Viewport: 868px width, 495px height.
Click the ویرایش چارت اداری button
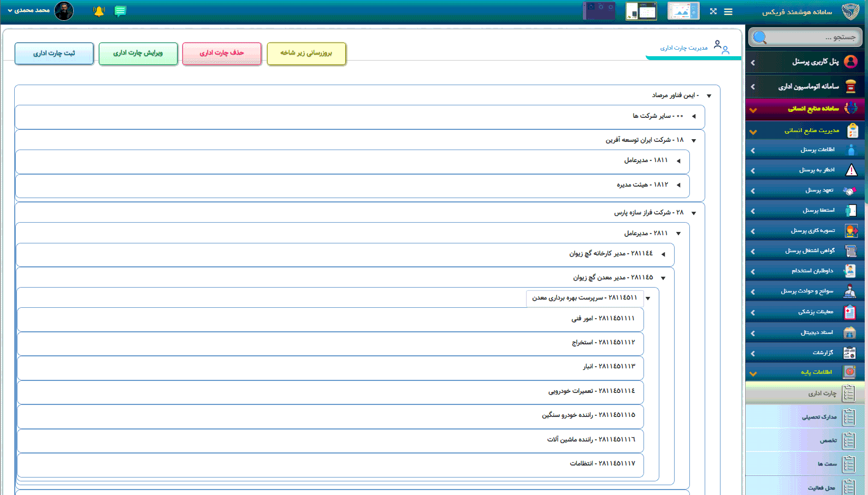pyautogui.click(x=138, y=53)
